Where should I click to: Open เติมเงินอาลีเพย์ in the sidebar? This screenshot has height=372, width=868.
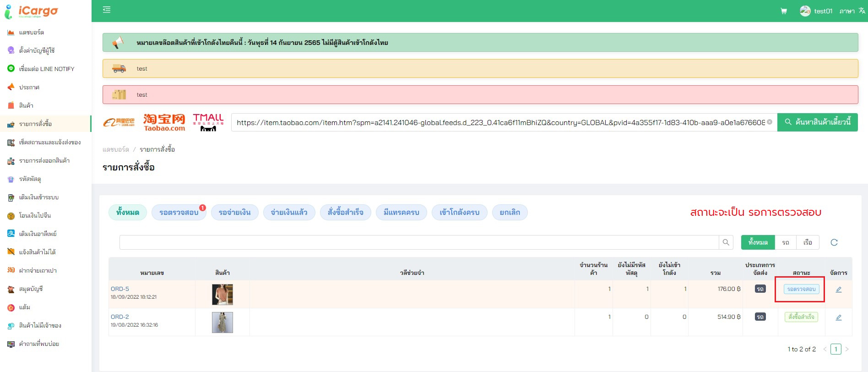point(38,234)
